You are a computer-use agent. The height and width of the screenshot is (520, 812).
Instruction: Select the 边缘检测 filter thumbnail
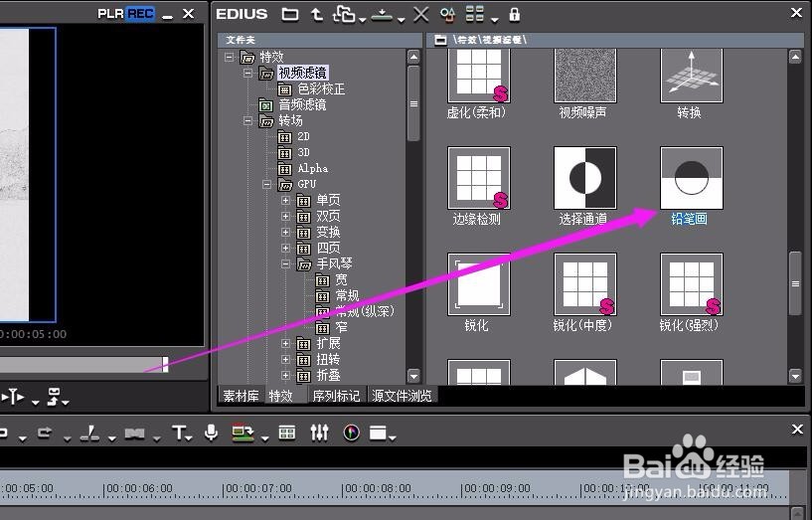tap(478, 178)
